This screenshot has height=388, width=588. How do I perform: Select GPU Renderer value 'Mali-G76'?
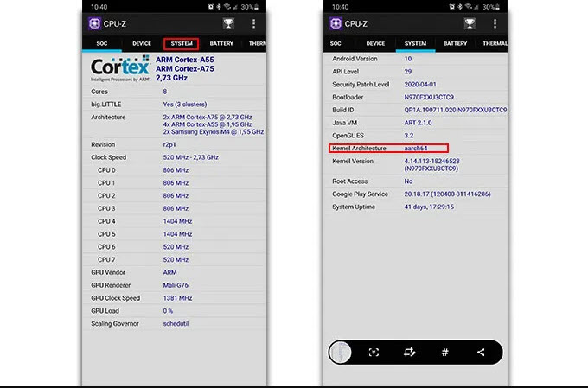tap(176, 285)
